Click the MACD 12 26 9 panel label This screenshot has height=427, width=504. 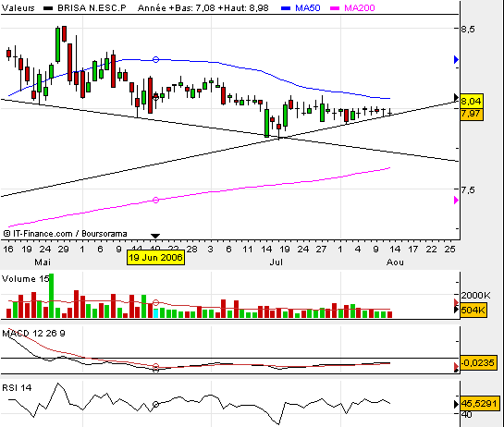pyautogui.click(x=33, y=333)
